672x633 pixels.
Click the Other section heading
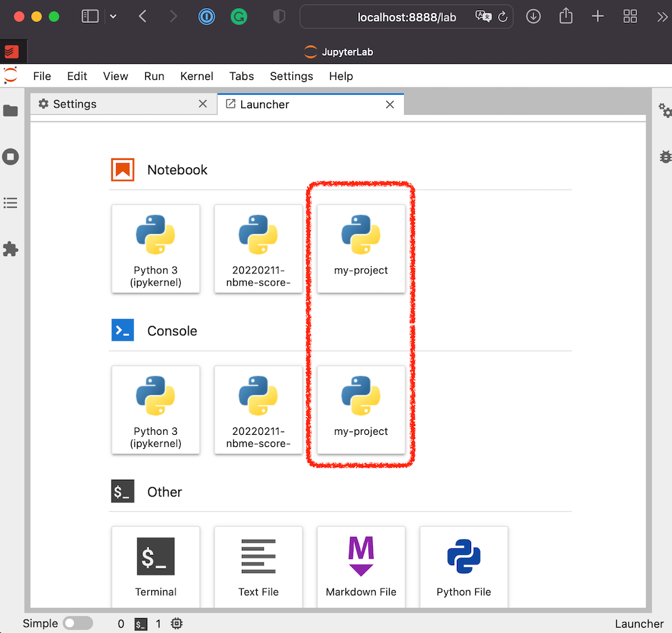click(x=165, y=492)
